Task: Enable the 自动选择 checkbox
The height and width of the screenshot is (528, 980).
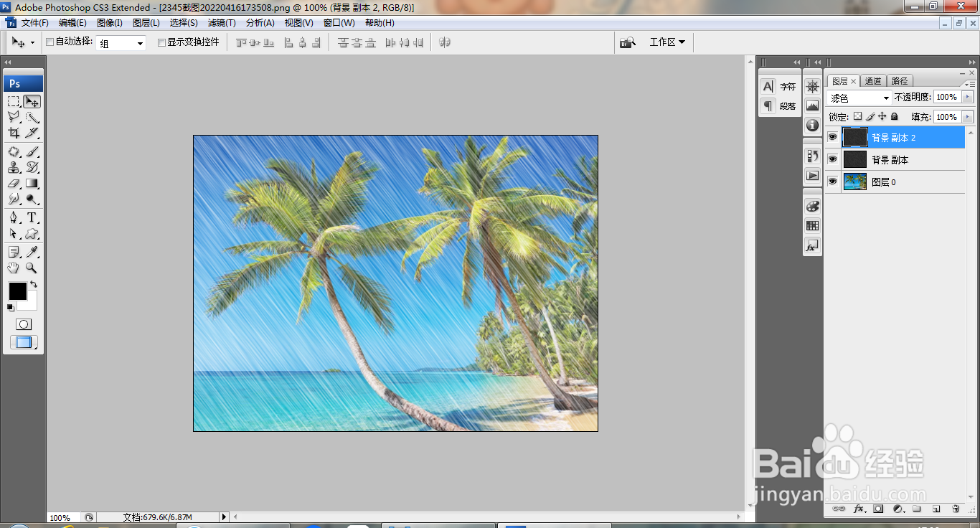Action: pyautogui.click(x=50, y=42)
